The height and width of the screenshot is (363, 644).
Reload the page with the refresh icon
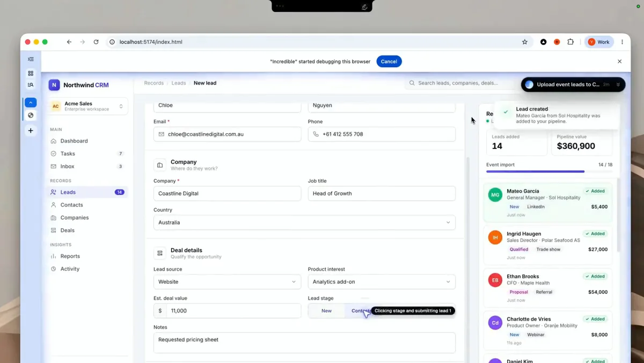[x=96, y=42]
